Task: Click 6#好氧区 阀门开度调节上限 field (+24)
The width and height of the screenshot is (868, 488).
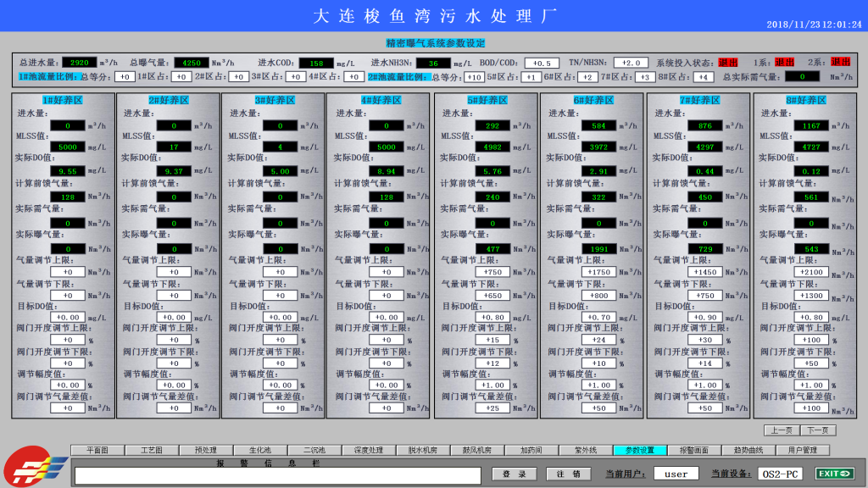Action: [599, 341]
